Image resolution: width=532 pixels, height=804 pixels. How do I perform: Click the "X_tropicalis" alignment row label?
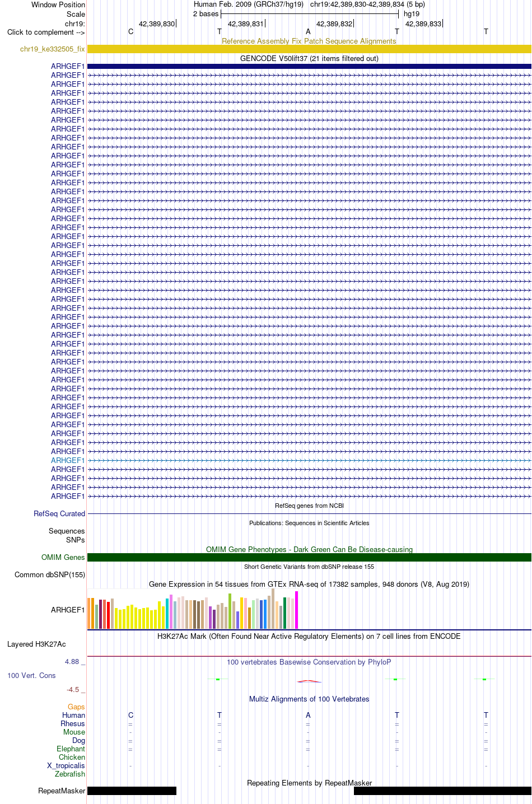click(66, 765)
